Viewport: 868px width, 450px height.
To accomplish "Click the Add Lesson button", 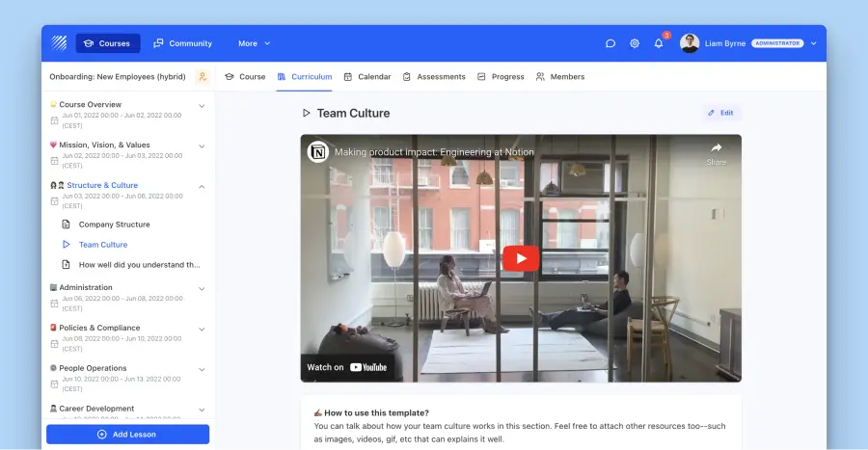I will pos(128,435).
